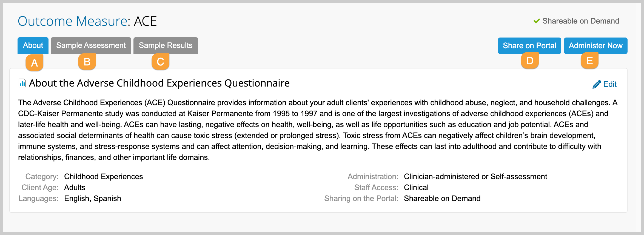Open the Sample Assessment tab
The width and height of the screenshot is (644, 235).
tap(91, 45)
